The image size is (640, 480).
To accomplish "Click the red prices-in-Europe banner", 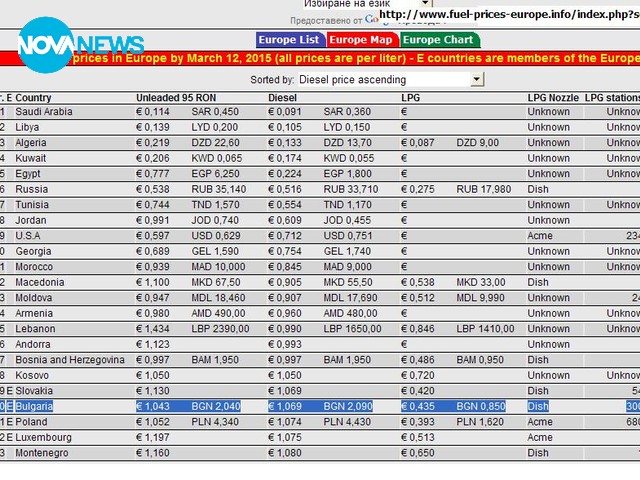I will 350,59.
